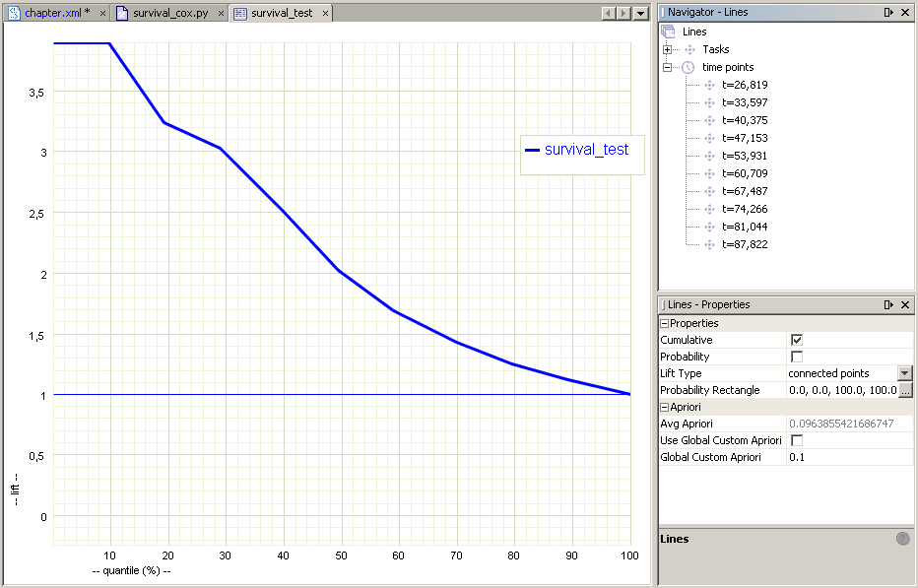Select time point t=26,819
The width and height of the screenshot is (918, 588).
745,85
